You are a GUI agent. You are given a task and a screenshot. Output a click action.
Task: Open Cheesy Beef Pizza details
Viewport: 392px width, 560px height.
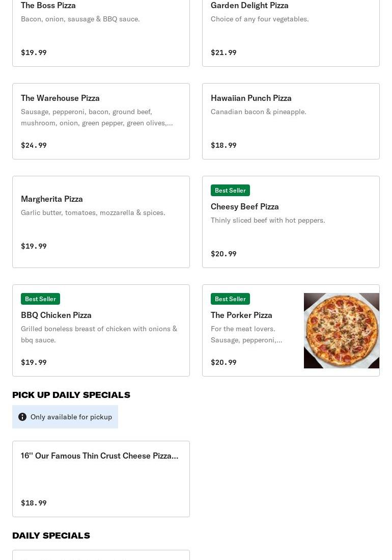245,206
